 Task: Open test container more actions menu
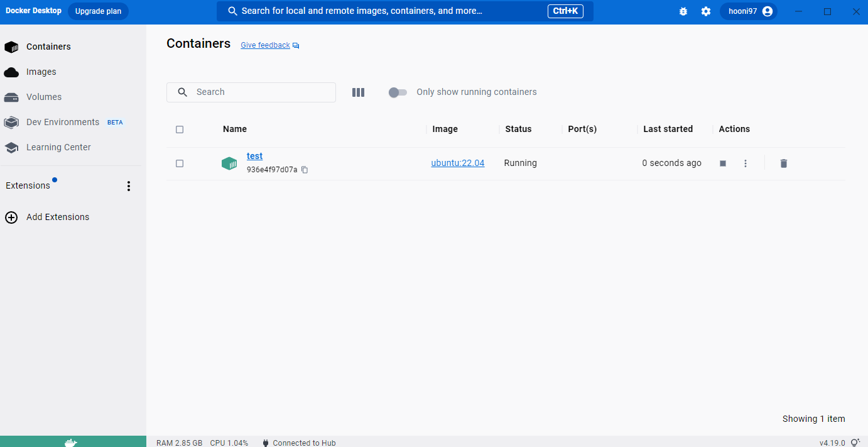[x=746, y=163]
